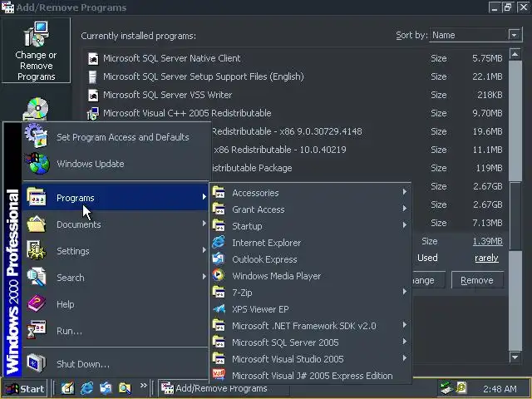Image resolution: width=532 pixels, height=399 pixels.
Task: Click the Search magnifier icon
Action: click(x=37, y=277)
